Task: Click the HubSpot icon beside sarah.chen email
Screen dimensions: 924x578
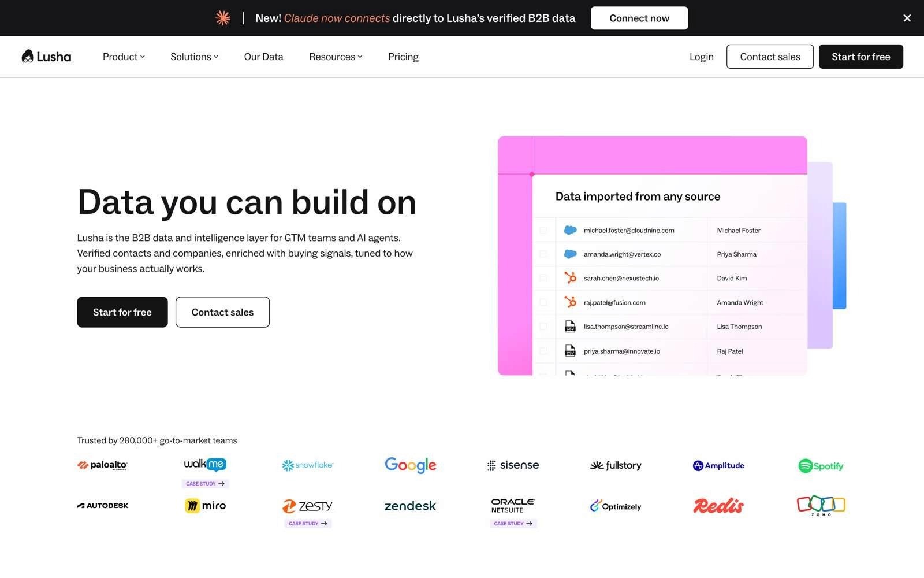Action: coord(570,278)
